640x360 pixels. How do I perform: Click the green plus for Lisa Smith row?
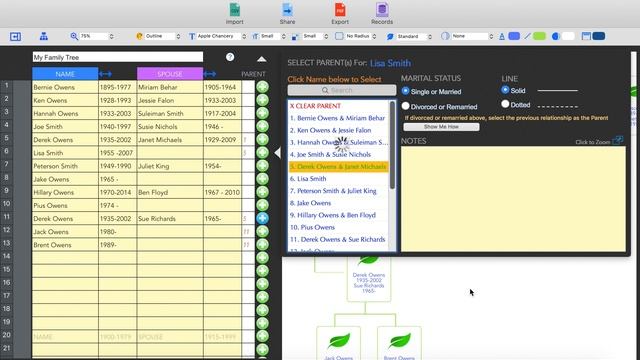tap(262, 152)
